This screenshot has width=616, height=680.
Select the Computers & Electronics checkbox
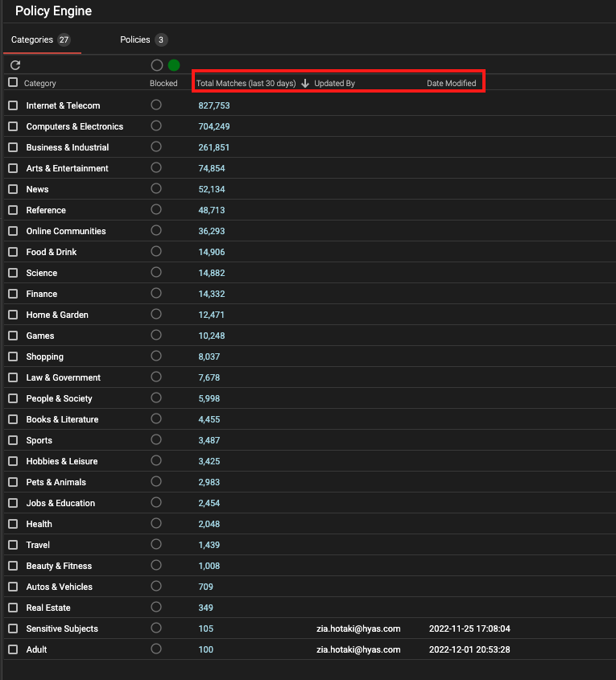pos(13,126)
